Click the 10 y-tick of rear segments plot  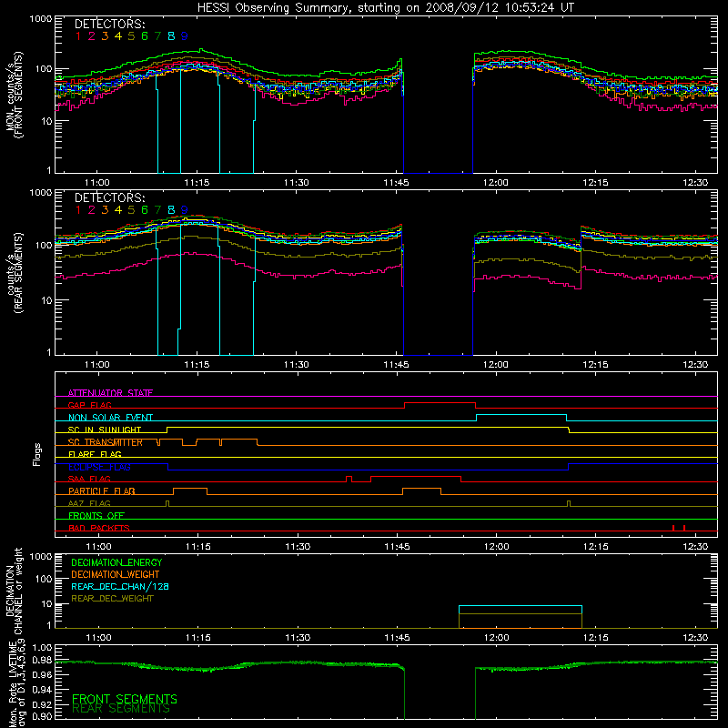click(x=46, y=300)
